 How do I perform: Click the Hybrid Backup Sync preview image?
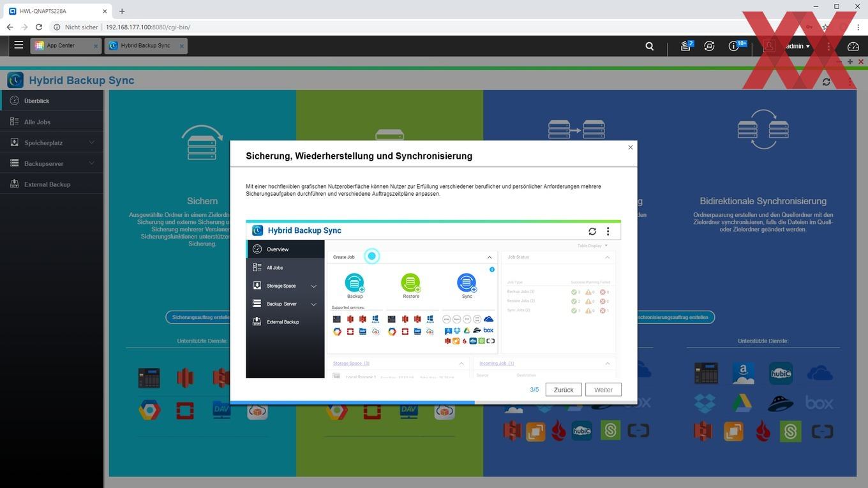point(433,299)
